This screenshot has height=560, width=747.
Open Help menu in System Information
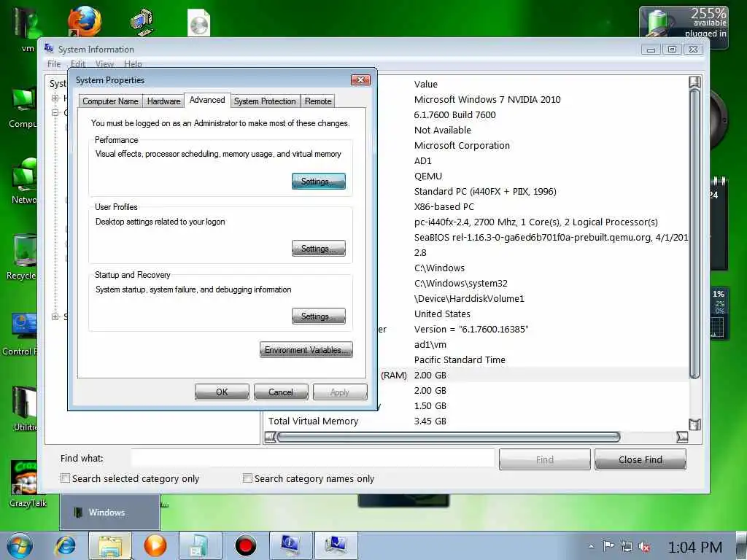(133, 64)
